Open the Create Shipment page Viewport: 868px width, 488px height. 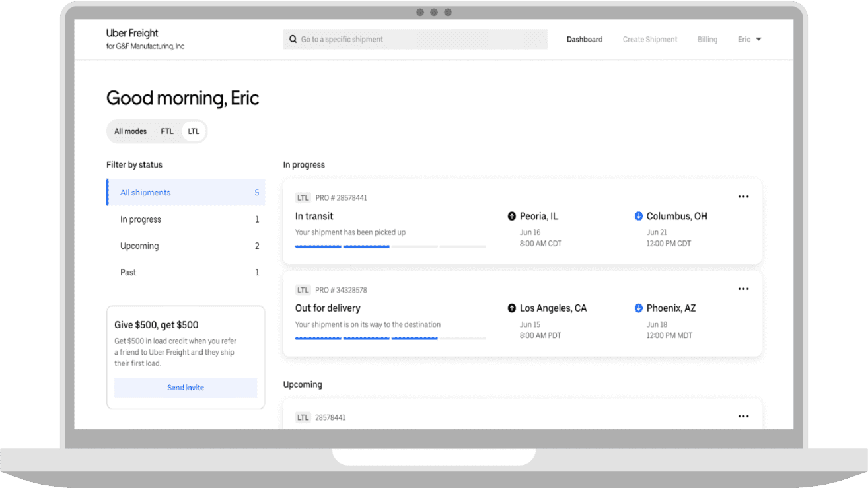(650, 40)
